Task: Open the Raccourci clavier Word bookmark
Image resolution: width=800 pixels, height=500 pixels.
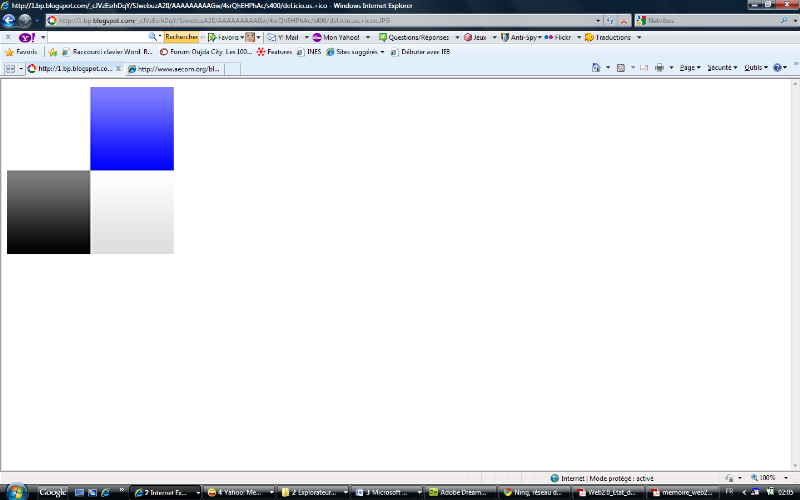Action: (107, 52)
